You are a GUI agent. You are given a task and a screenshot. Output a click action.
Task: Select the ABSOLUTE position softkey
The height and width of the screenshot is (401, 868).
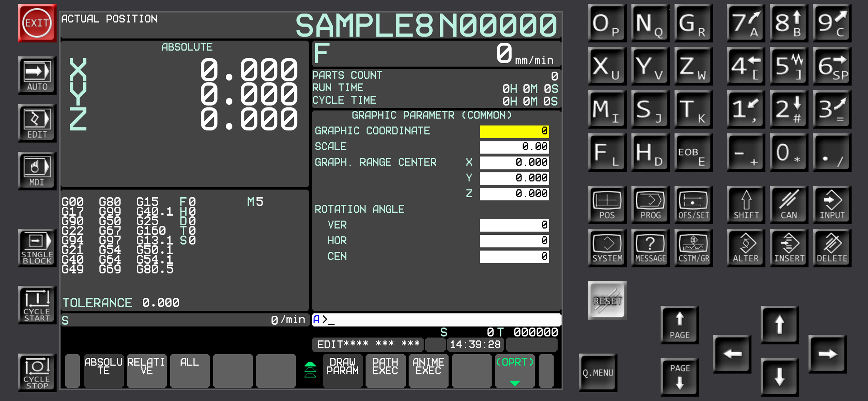[103, 371]
